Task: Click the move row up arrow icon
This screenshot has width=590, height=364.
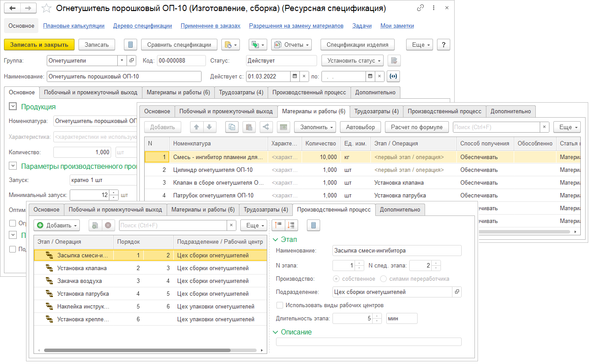Action: coord(197,127)
